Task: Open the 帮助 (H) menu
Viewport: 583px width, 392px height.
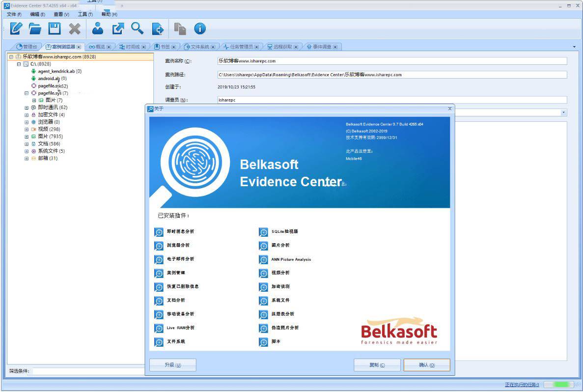Action: pos(110,14)
